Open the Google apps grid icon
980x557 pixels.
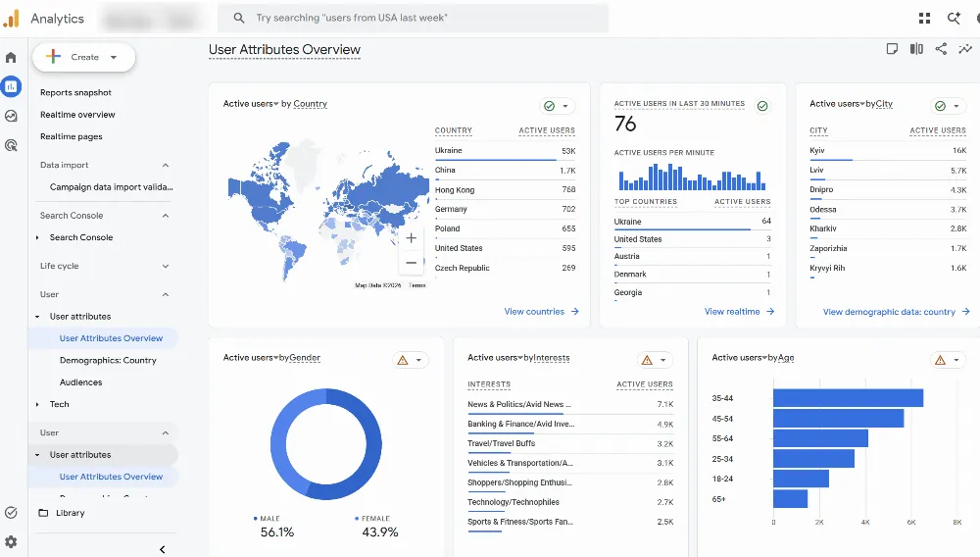tap(924, 18)
